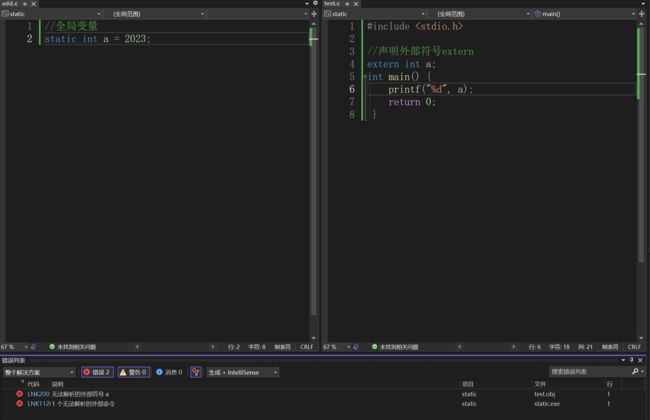Click scroll-up arrow in add.c scrollbar
This screenshot has height=420, width=650.
tap(313, 24)
